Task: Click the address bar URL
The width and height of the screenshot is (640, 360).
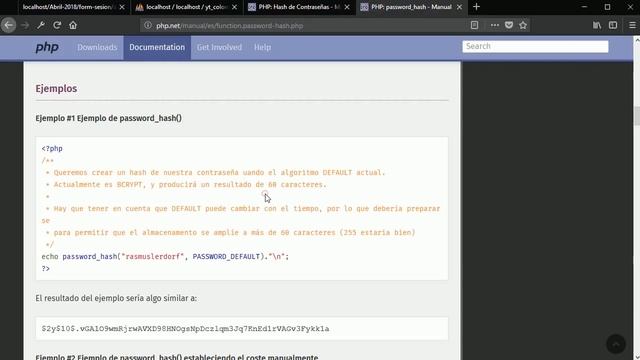Action: coord(229,26)
